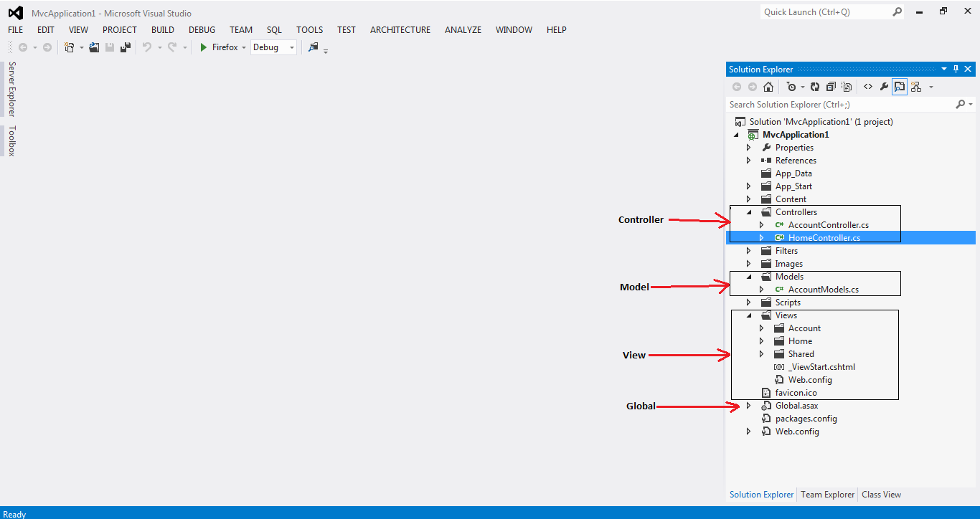Expand the References node
The image size is (980, 519).
pyautogui.click(x=748, y=160)
